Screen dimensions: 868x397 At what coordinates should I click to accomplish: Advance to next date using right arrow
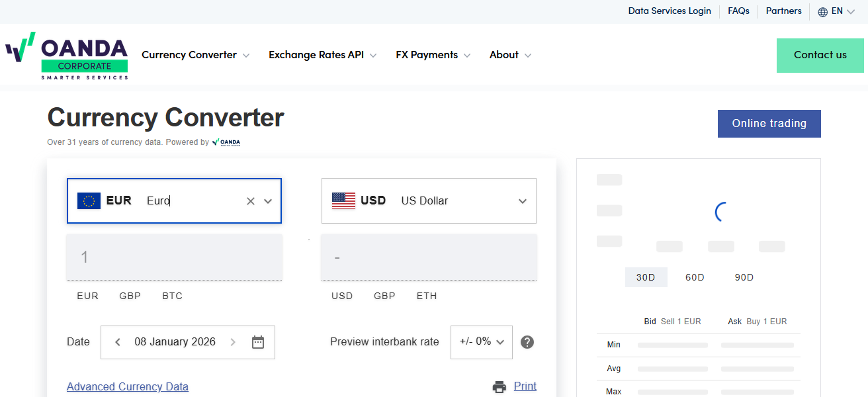233,342
